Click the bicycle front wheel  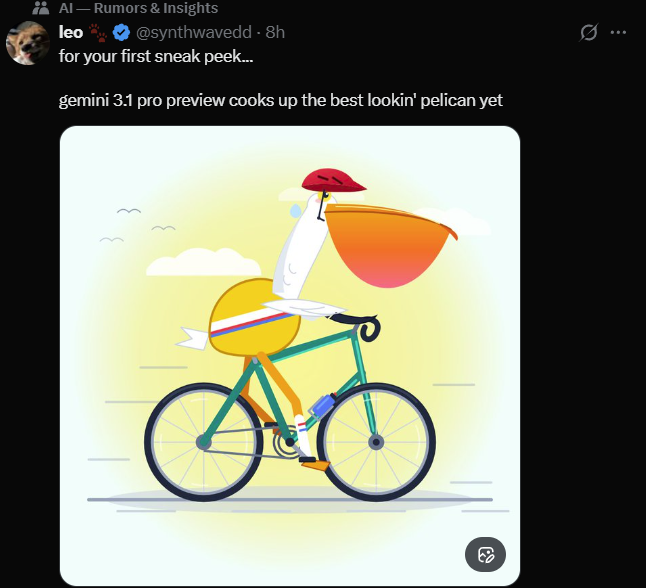pyautogui.click(x=376, y=442)
